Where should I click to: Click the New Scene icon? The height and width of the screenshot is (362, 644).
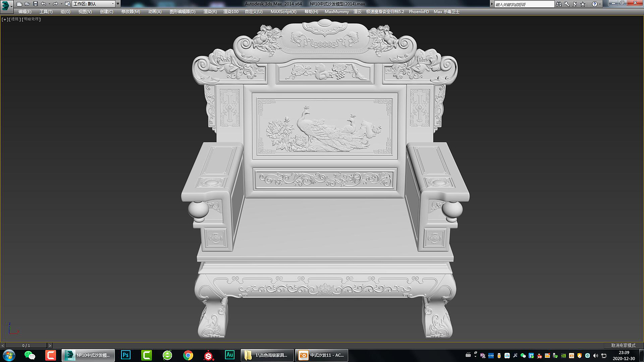19,4
